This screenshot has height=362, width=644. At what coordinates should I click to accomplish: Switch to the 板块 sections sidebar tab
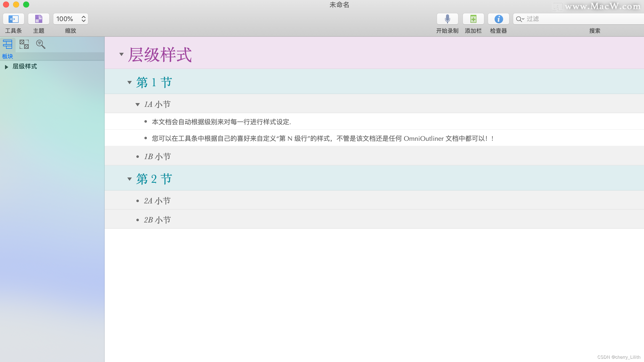(x=8, y=44)
